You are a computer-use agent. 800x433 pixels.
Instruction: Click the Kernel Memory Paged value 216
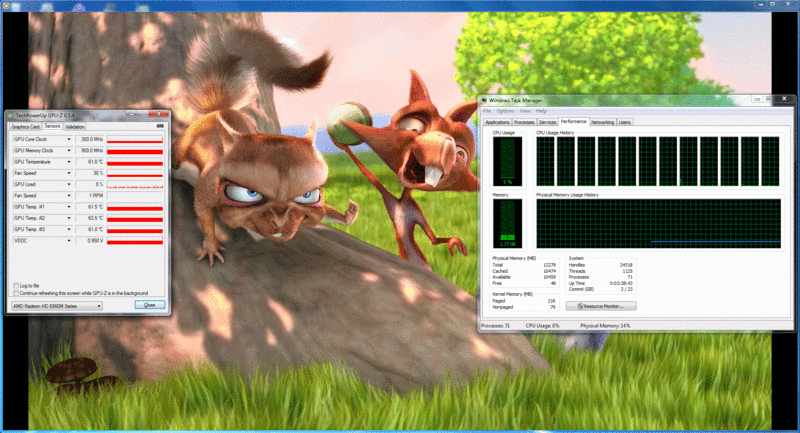coord(551,301)
